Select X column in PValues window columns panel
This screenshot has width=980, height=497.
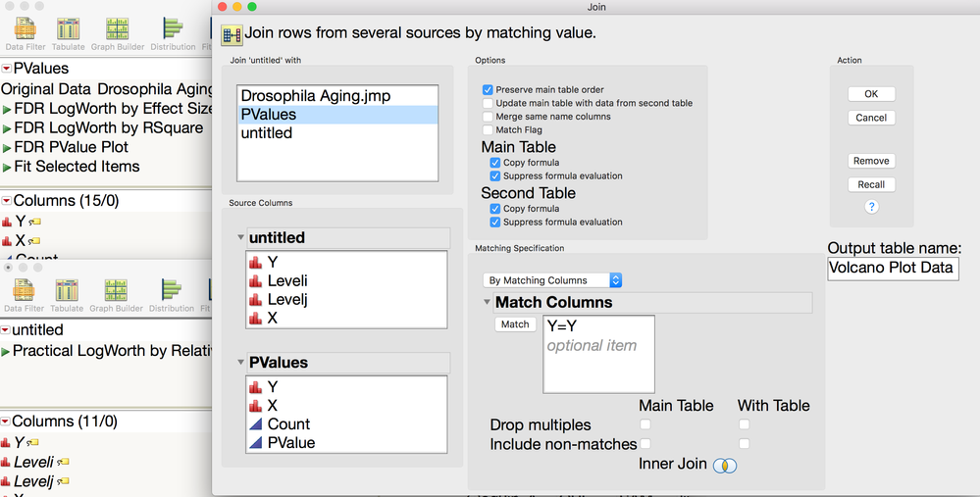22,241
